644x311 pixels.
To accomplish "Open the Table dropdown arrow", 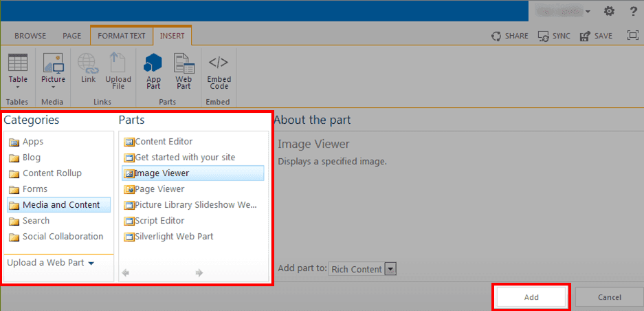I will 18,87.
